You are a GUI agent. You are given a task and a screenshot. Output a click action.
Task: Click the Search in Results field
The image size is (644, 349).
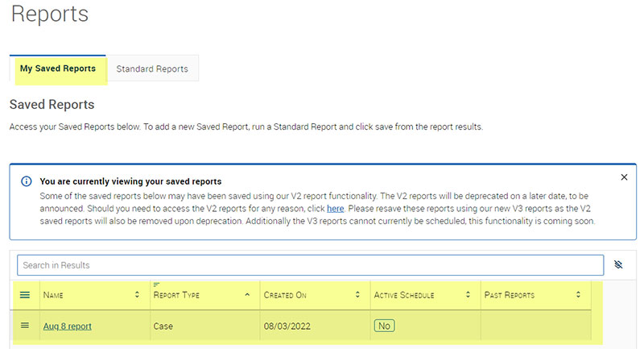click(x=310, y=265)
